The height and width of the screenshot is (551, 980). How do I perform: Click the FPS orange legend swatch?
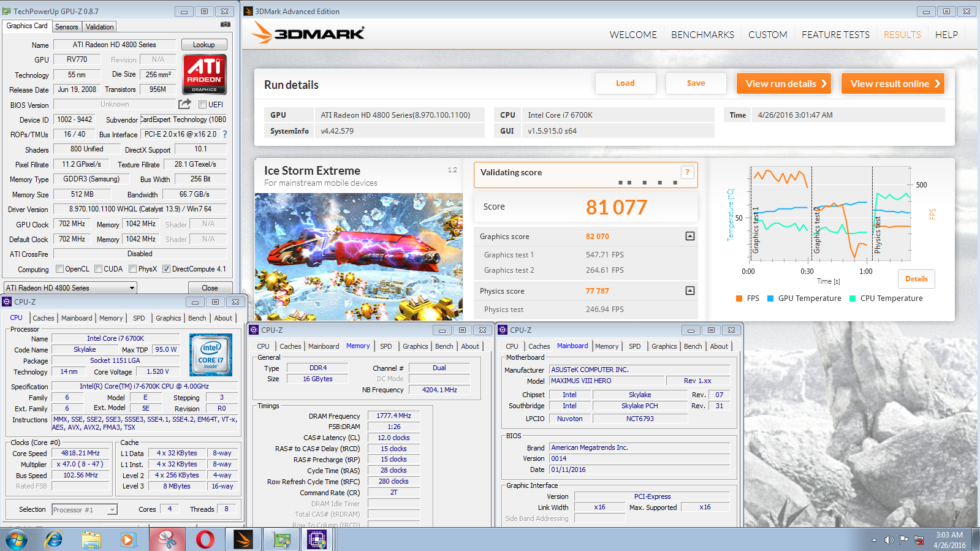(739, 298)
